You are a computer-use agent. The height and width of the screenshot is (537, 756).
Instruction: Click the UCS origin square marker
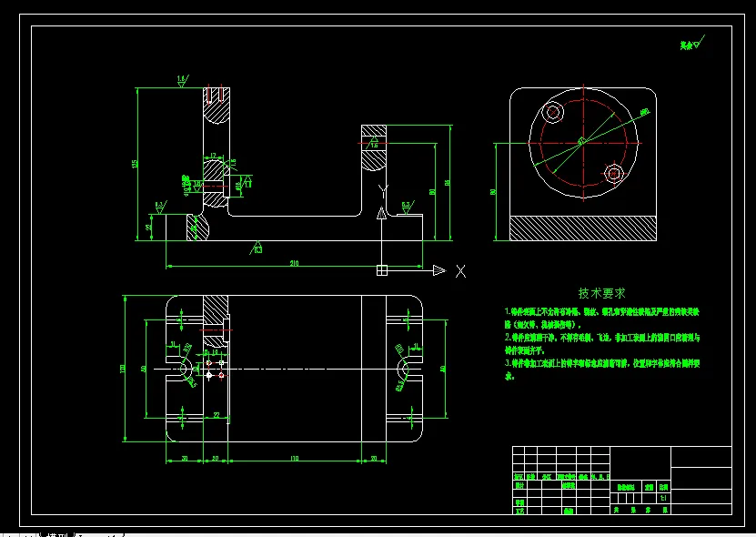[382, 270]
